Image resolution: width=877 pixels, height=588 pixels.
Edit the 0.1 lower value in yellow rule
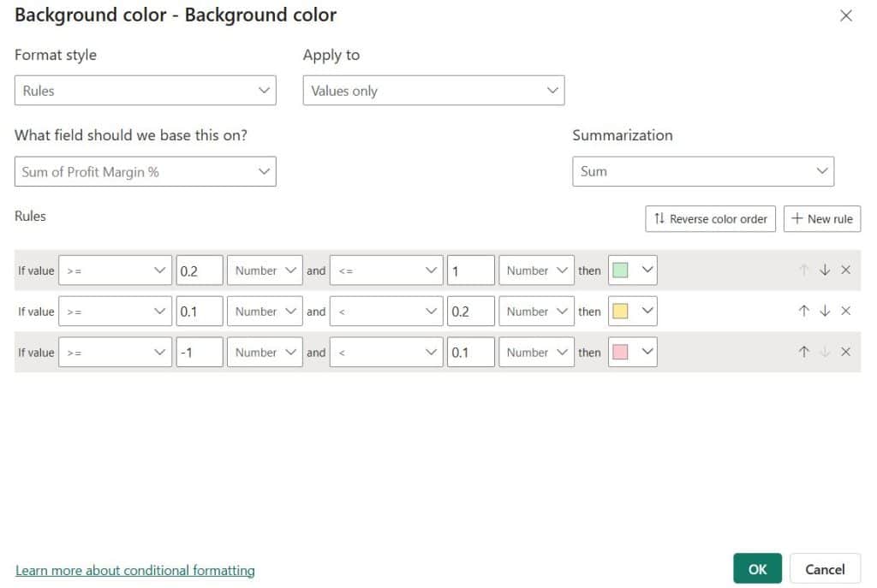click(x=200, y=312)
